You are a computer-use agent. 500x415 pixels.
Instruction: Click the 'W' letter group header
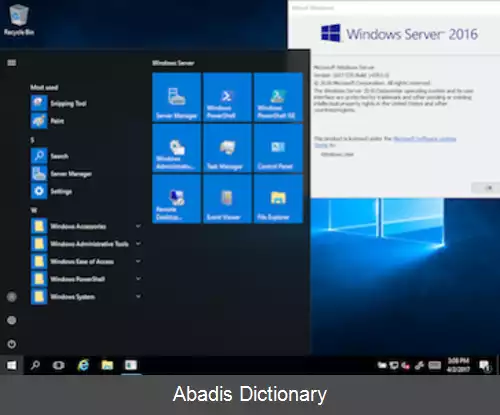tap(34, 210)
